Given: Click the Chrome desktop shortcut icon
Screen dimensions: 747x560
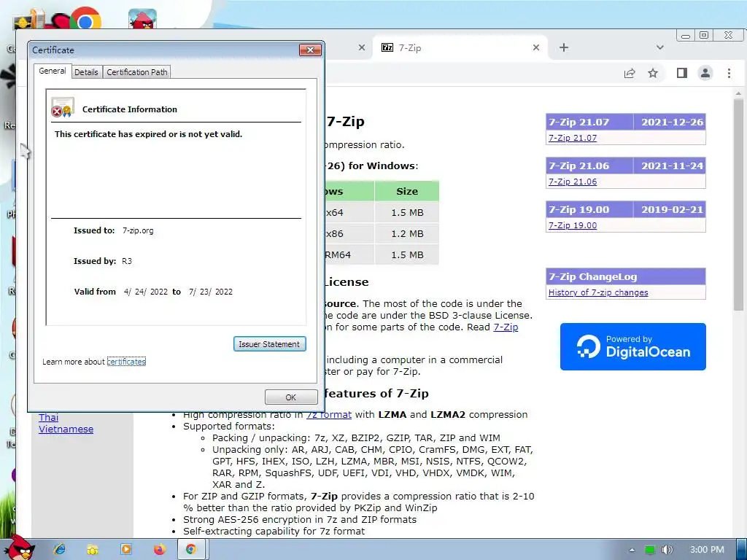Looking at the screenshot, I should click(x=86, y=19).
